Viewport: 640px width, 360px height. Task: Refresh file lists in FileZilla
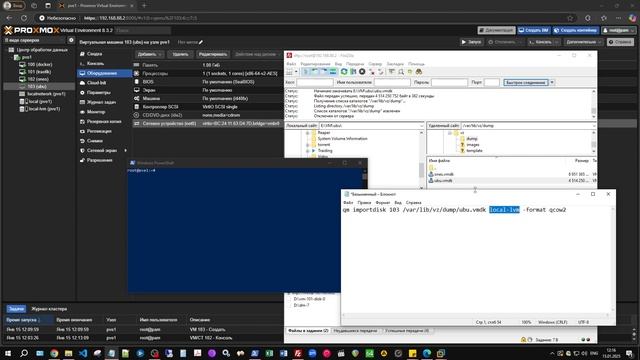344,72
